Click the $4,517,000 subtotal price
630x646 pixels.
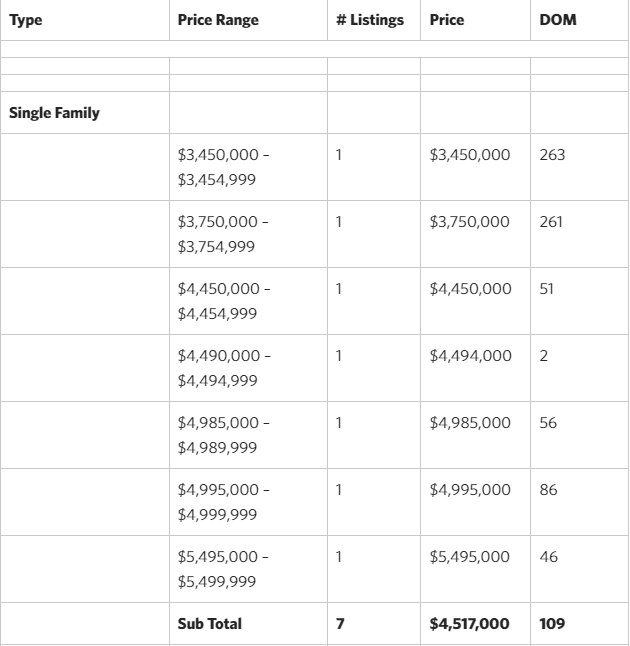(x=469, y=624)
